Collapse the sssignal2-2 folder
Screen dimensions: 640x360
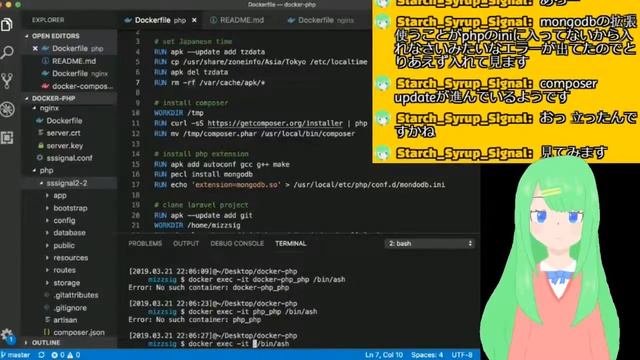point(69,183)
